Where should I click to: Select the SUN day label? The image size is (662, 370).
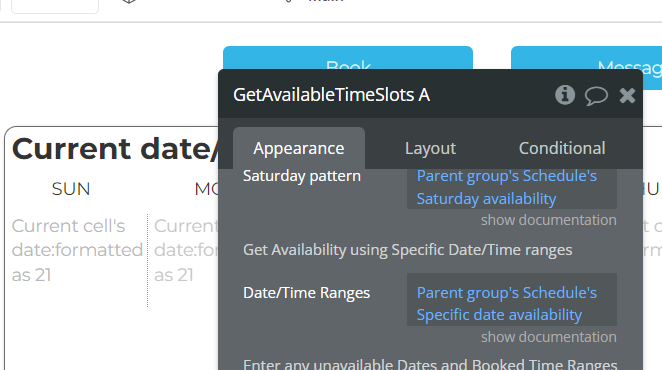[71, 189]
